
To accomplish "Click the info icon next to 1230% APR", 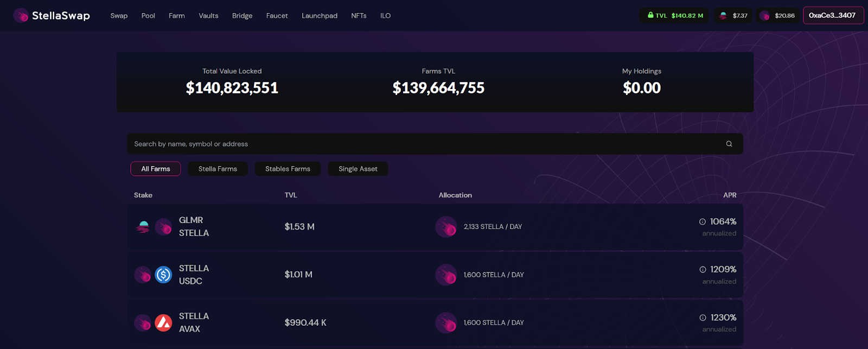I will [x=703, y=318].
